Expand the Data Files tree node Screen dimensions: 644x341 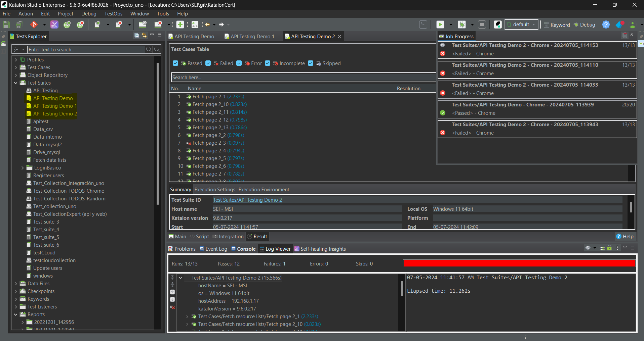(x=16, y=284)
